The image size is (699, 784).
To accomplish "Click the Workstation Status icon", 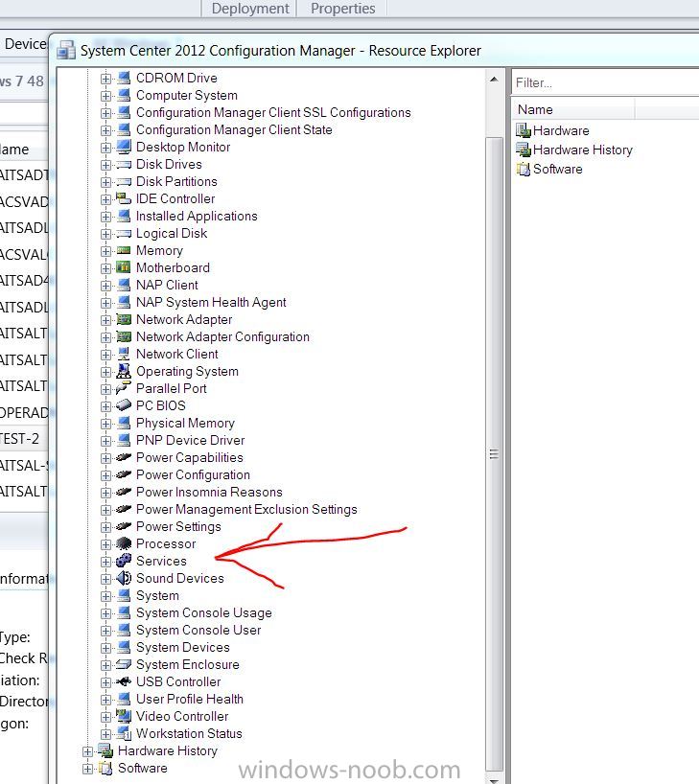I will click(124, 733).
